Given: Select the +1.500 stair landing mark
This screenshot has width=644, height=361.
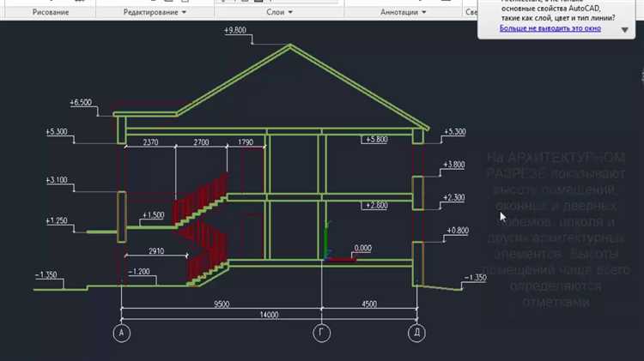Looking at the screenshot, I should [151, 214].
